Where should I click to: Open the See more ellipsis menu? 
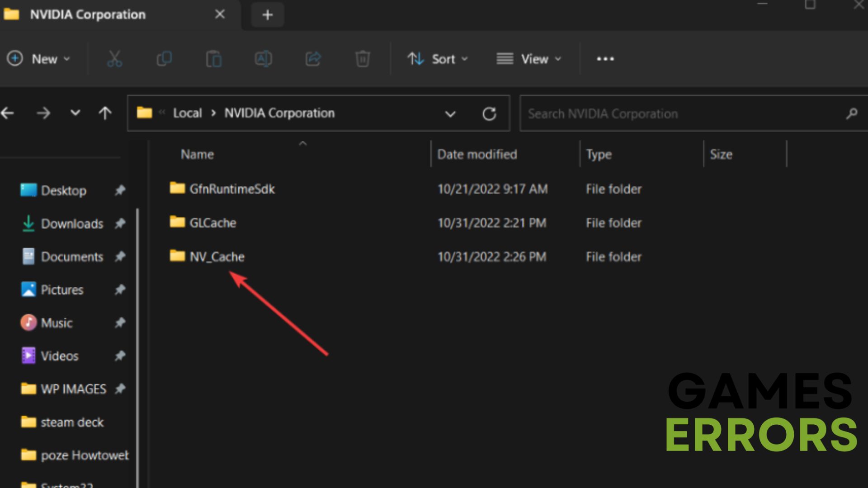[x=605, y=59]
